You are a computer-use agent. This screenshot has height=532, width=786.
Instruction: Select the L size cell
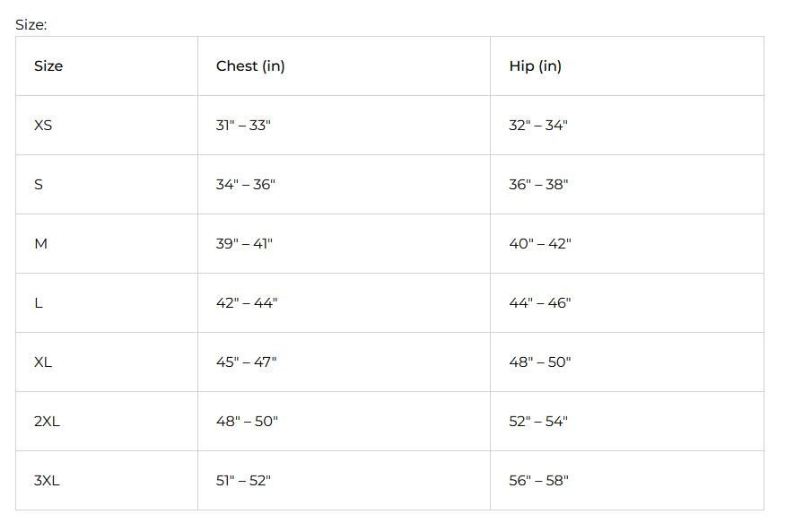39,303
